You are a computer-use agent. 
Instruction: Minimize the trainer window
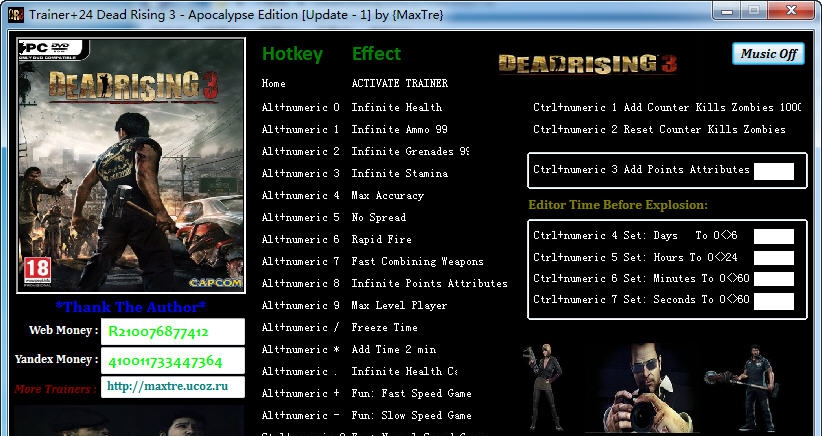pos(727,10)
